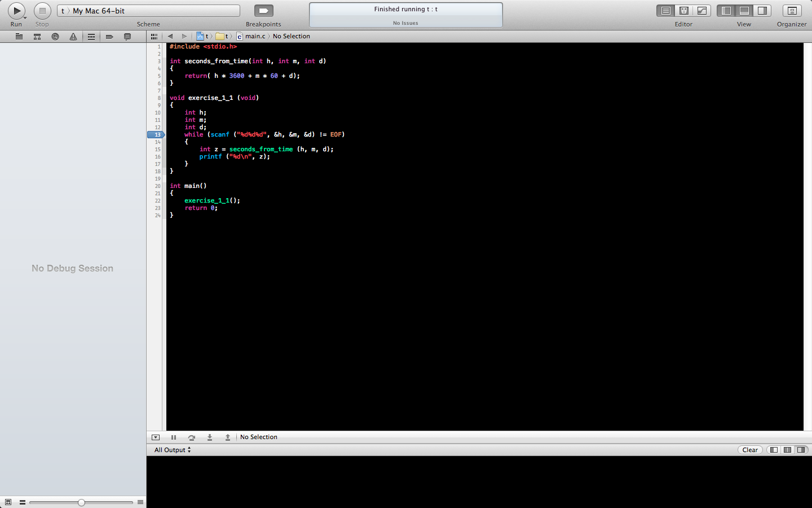Open the scheme selector 't > My Mac 64-bit'
812x508 pixels.
[148, 11]
